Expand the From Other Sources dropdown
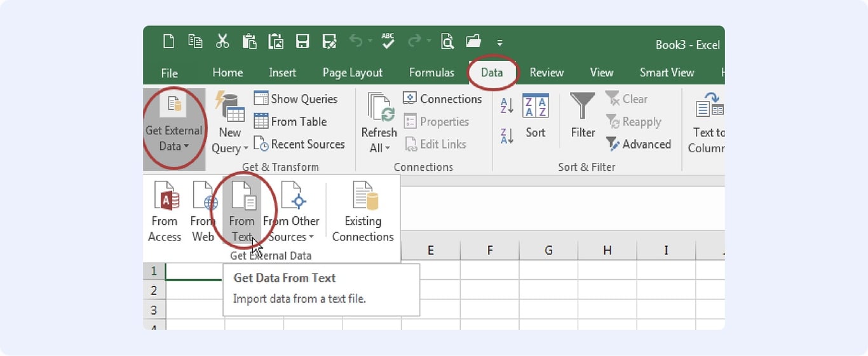 point(292,212)
